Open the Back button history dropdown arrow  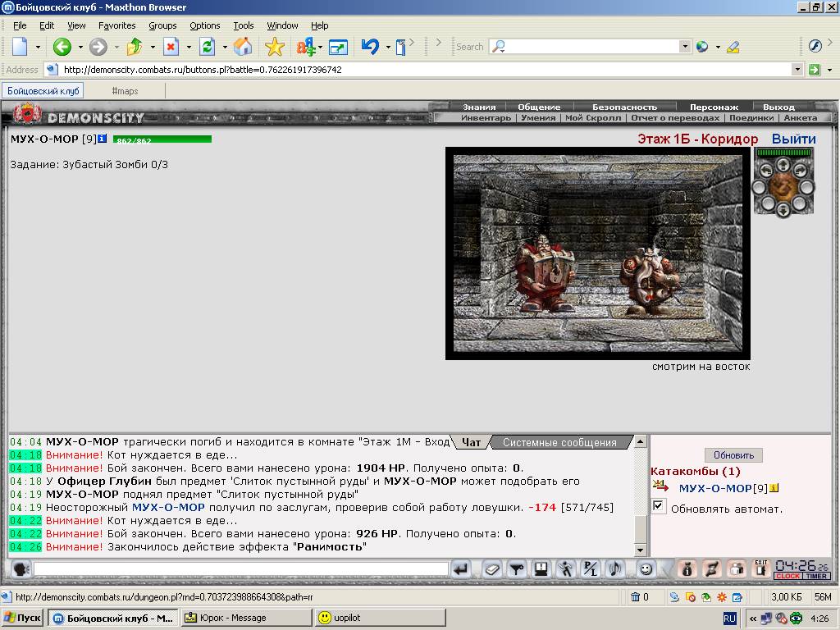pos(80,47)
